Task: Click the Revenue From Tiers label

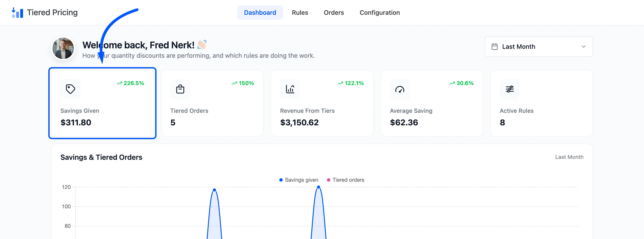Action: pyautogui.click(x=307, y=111)
